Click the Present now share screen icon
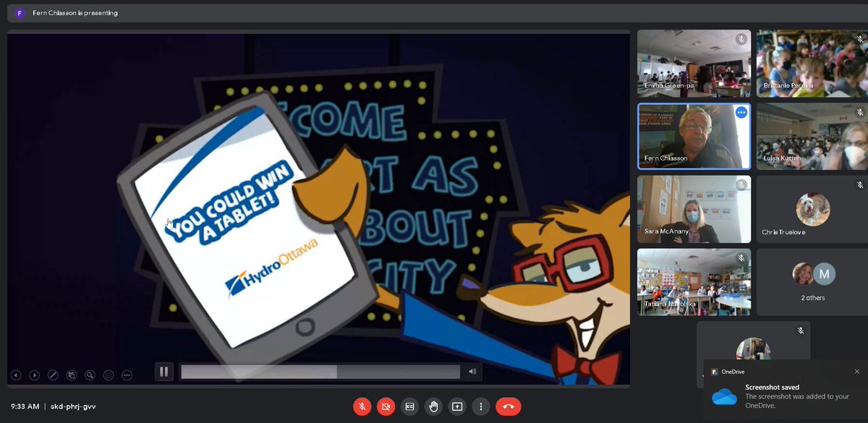 tap(457, 406)
